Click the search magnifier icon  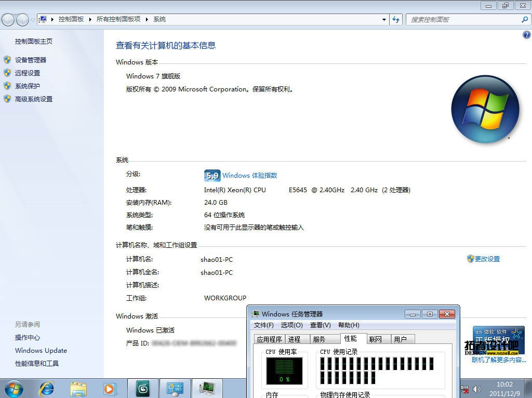[525, 20]
